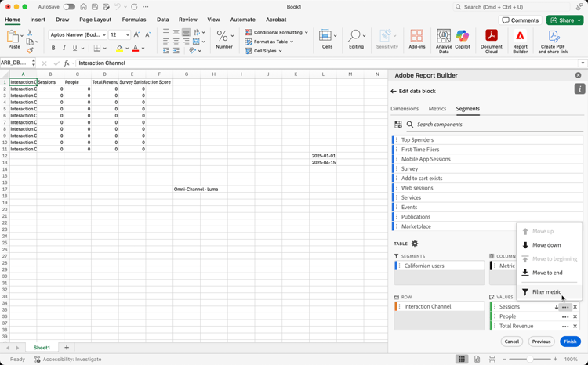Click the Finish button
The image size is (588, 365).
pyautogui.click(x=570, y=342)
